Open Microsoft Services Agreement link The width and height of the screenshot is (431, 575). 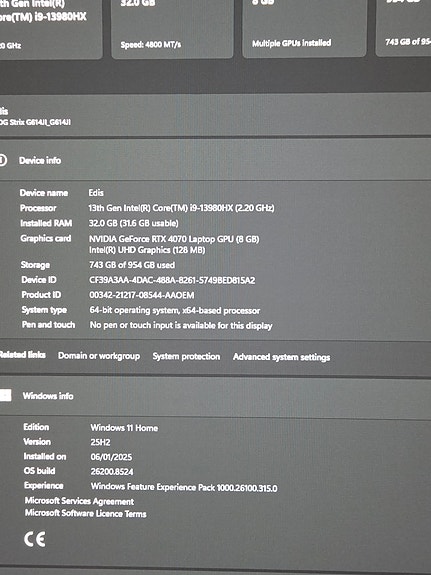79,501
